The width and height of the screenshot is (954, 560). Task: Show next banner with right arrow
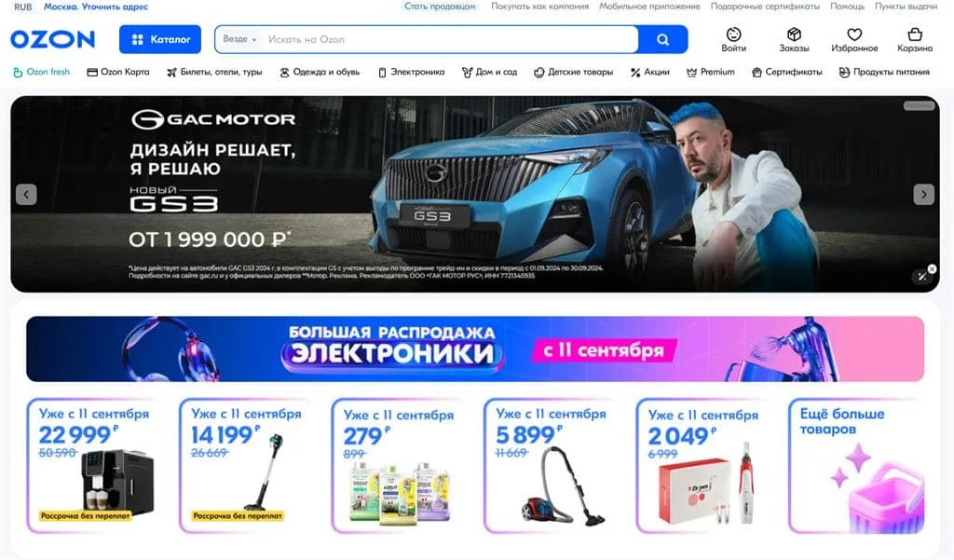pyautogui.click(x=923, y=194)
